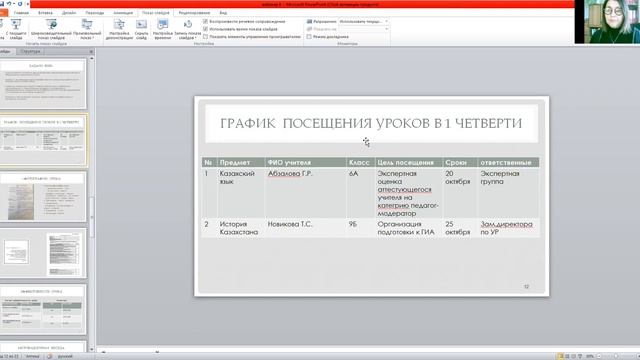Select slide thumbnail with document photo
The image size is (640, 360).
(43, 197)
